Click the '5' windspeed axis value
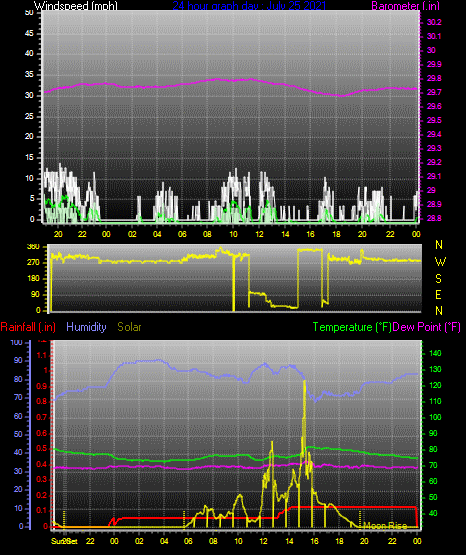Screen dimensions: 466x555 32,199
